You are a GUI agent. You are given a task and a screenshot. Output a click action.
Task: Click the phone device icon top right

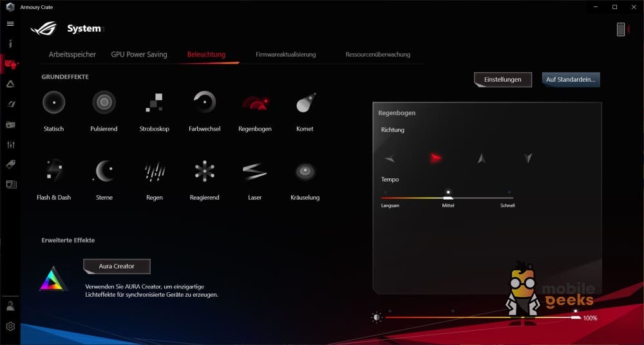coord(621,29)
